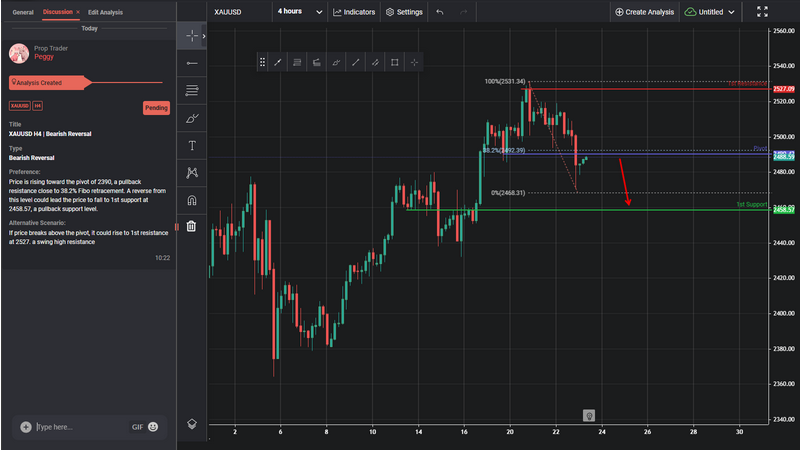Image resolution: width=800 pixels, height=450 pixels.
Task: Select the green 1st Support line
Action: tap(588, 210)
